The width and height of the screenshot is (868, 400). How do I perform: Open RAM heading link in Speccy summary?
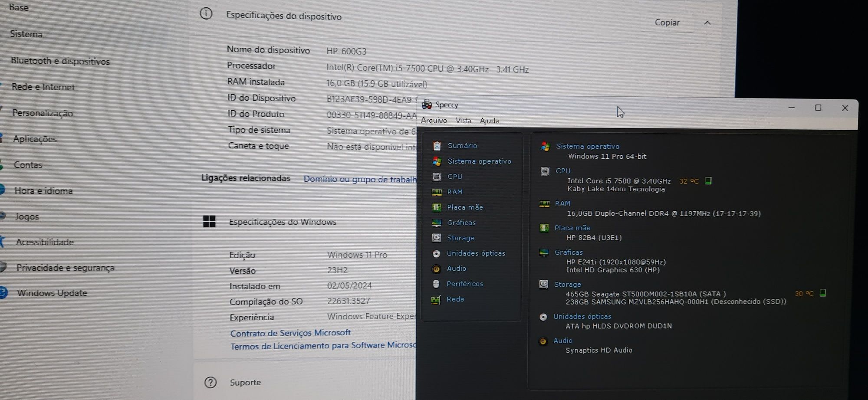(x=562, y=203)
